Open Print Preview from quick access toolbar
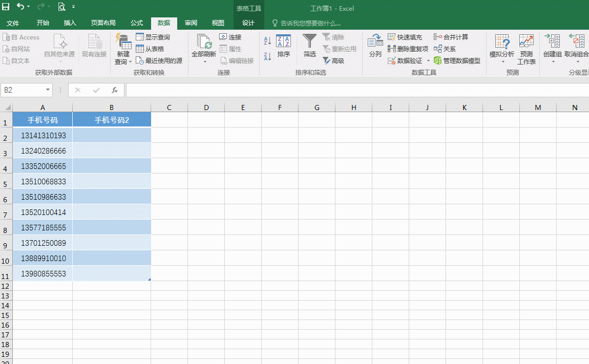 [x=61, y=6]
